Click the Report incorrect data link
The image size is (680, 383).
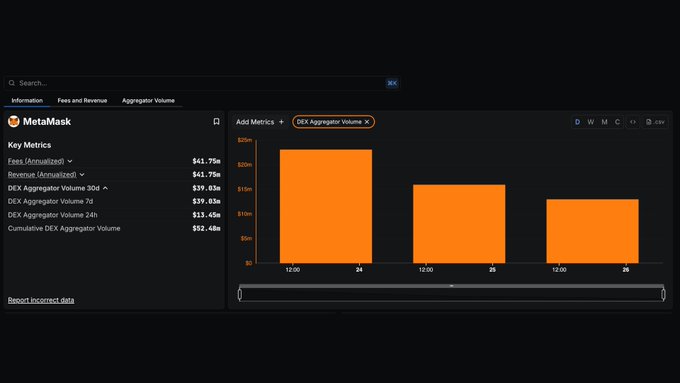click(x=41, y=300)
